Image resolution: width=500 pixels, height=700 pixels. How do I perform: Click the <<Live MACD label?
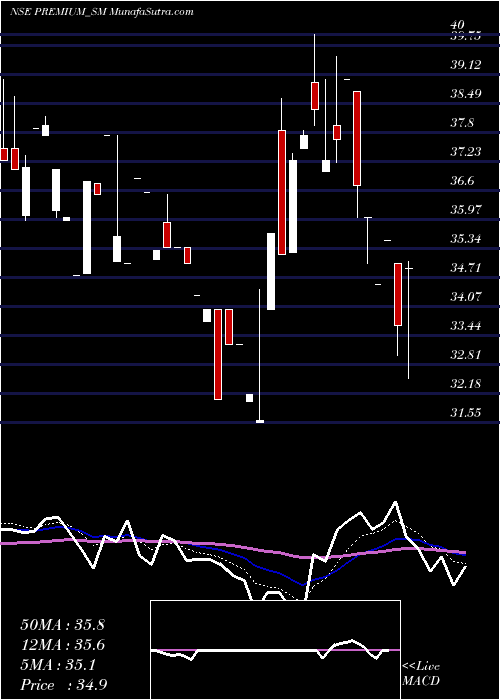coord(421,674)
